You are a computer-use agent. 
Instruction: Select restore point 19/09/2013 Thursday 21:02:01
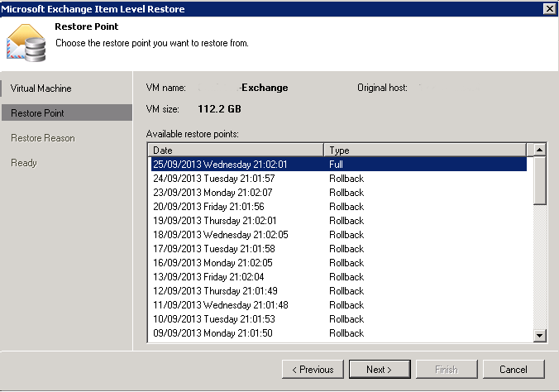[339, 221]
